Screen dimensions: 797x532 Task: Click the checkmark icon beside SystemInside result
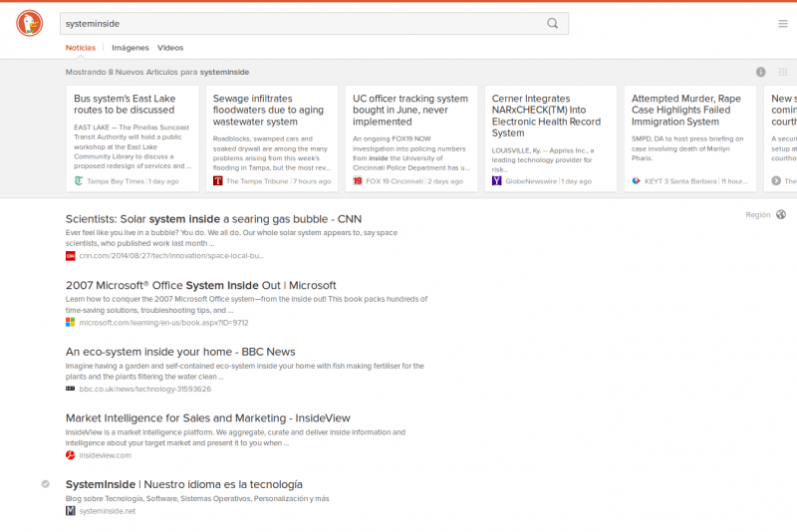pyautogui.click(x=45, y=484)
